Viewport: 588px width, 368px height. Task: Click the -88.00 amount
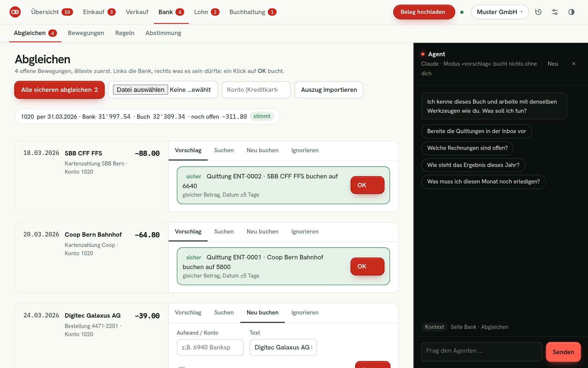(147, 153)
